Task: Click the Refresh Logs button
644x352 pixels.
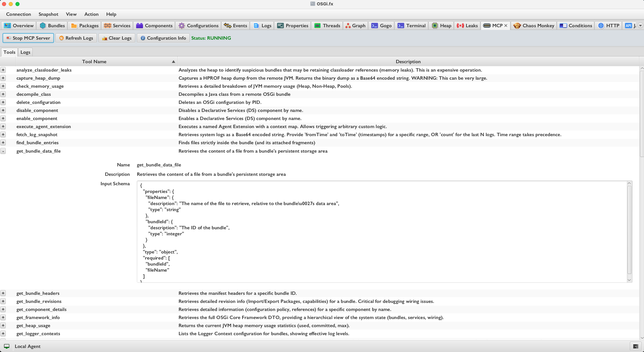Action: [x=76, y=38]
